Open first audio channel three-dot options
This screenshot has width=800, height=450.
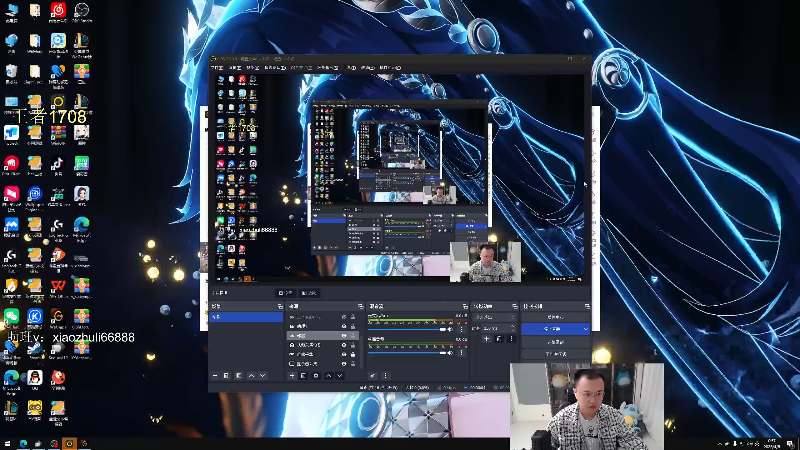pyautogui.click(x=462, y=330)
